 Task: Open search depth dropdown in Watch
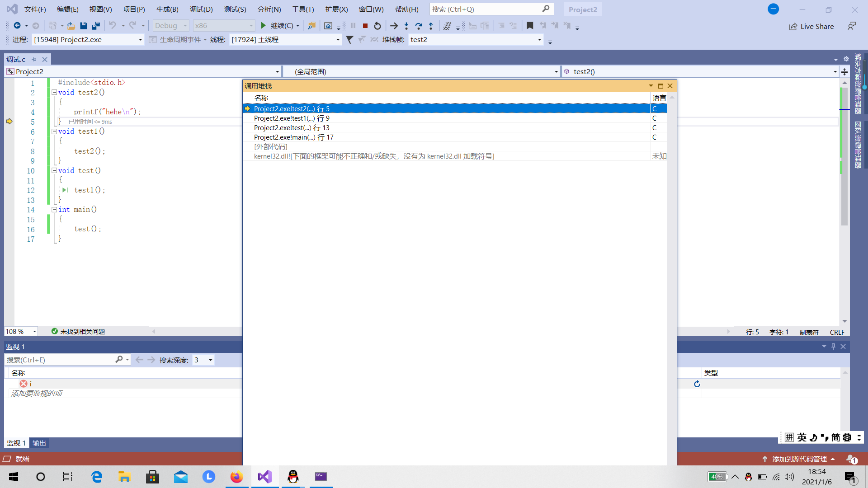coord(210,360)
